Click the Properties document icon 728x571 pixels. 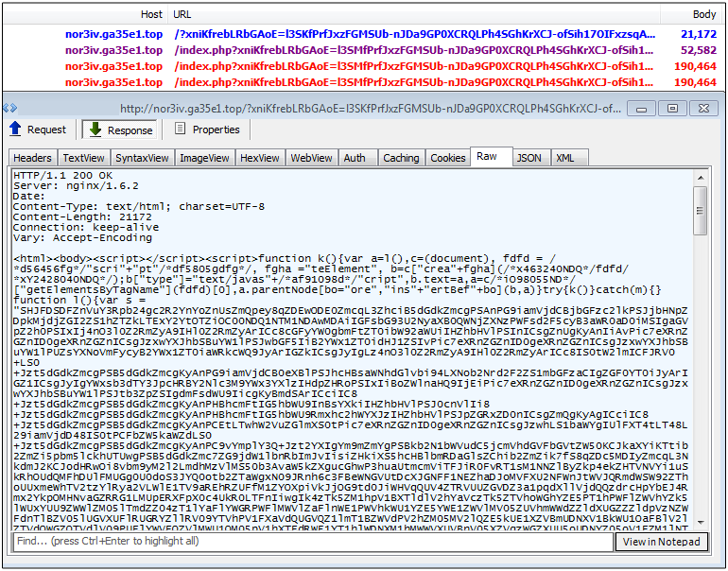(x=181, y=129)
